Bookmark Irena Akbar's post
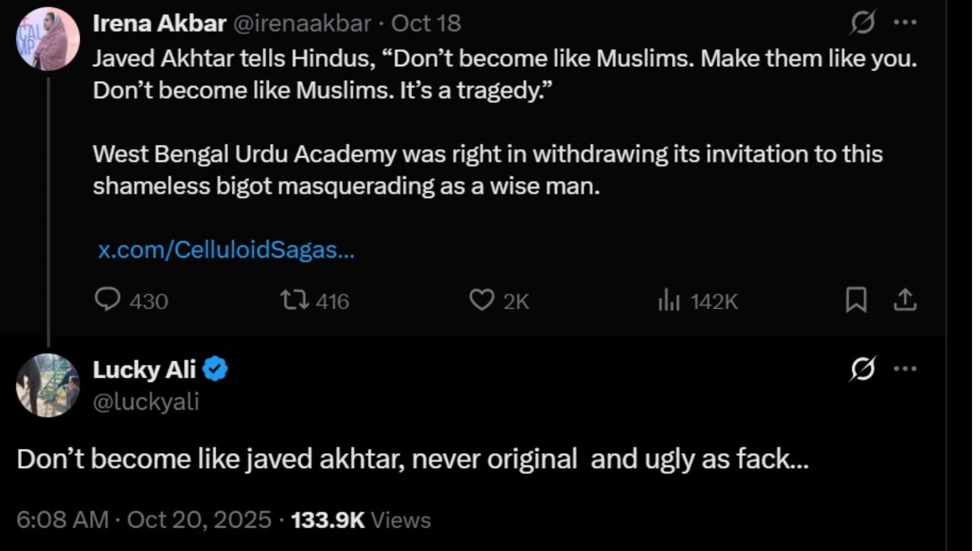Viewport: 980px width, 551px height. pyautogui.click(x=856, y=300)
